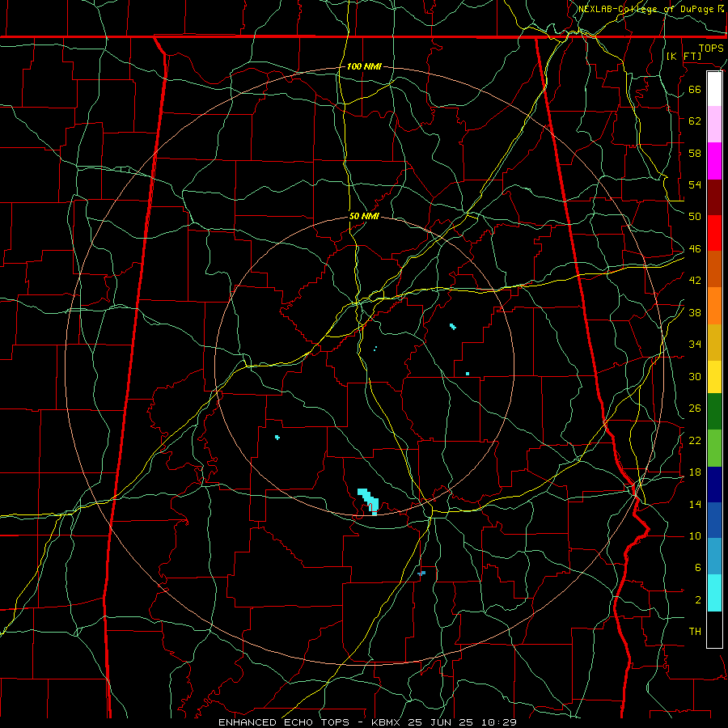Click the "[K FT]" units label

tap(684, 56)
